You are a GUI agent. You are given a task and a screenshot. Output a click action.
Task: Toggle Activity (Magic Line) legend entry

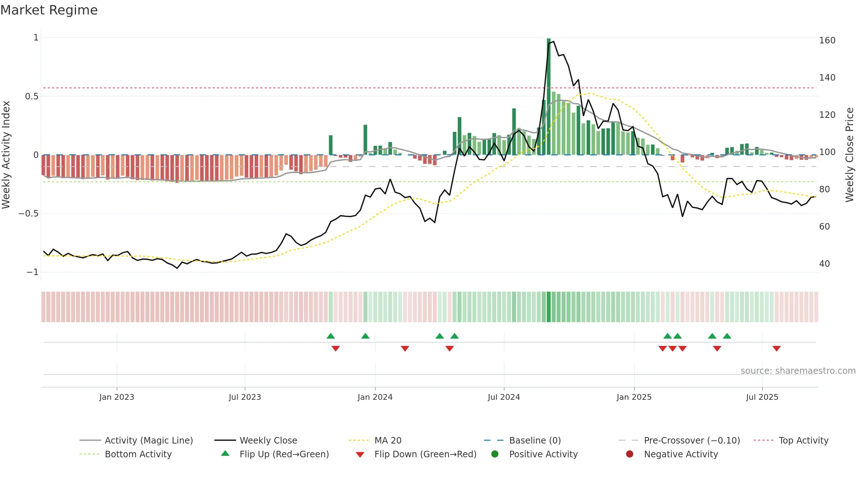(x=136, y=440)
